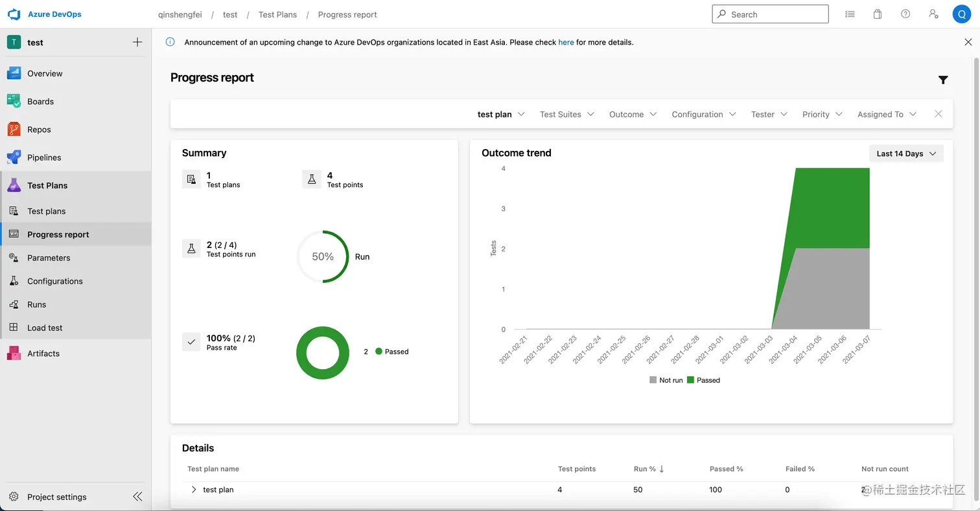980x511 pixels.
Task: Select Progress report in the sidebar
Action: [76, 234]
